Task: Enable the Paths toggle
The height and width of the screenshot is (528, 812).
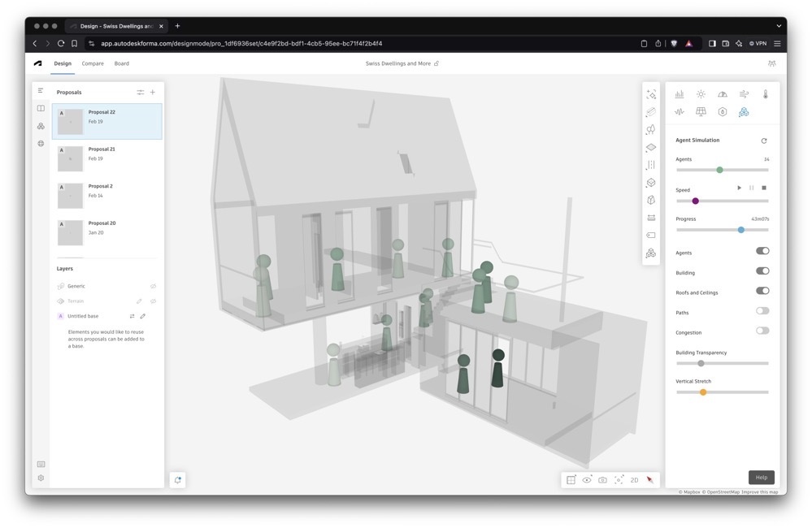Action: pyautogui.click(x=762, y=311)
